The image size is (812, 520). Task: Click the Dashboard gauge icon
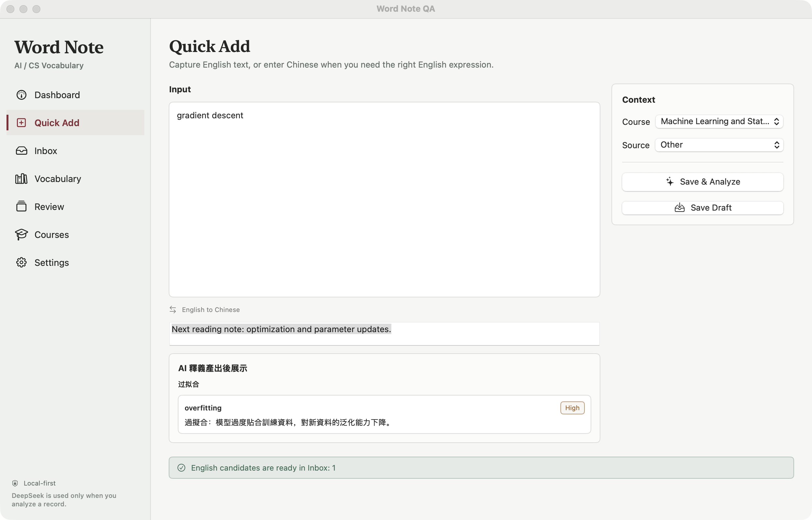(21, 95)
